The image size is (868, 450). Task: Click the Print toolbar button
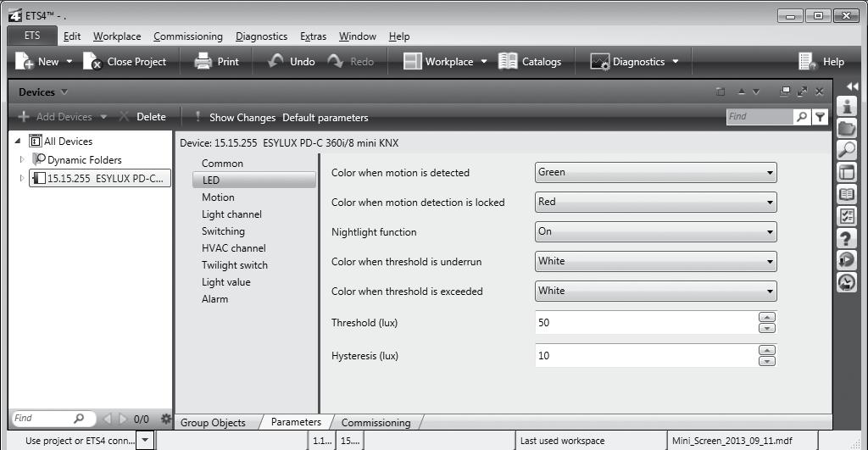[x=216, y=61]
